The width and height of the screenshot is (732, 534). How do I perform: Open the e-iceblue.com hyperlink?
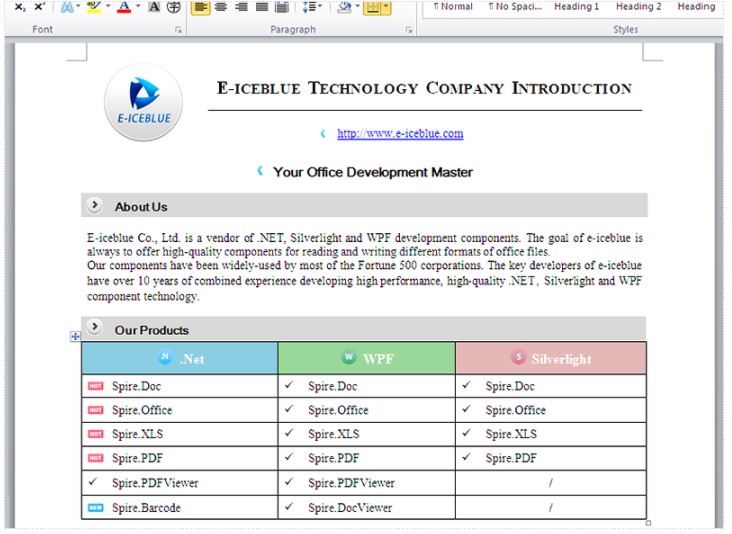tap(400, 134)
